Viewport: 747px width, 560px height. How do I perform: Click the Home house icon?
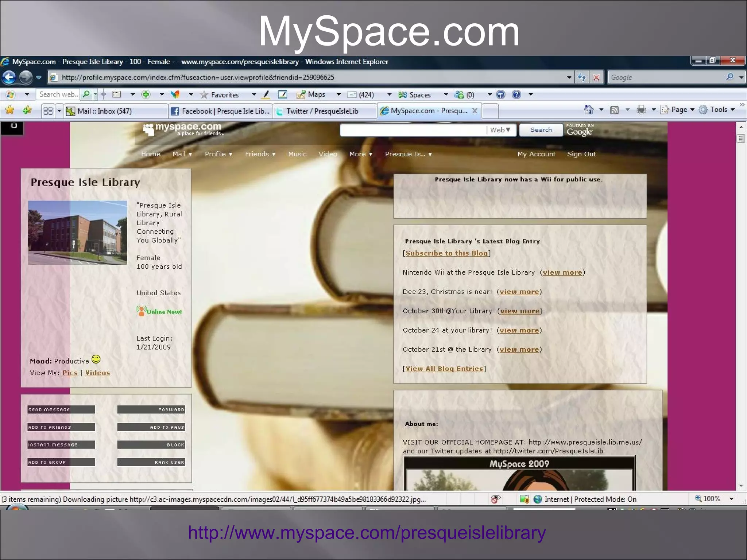pos(588,110)
